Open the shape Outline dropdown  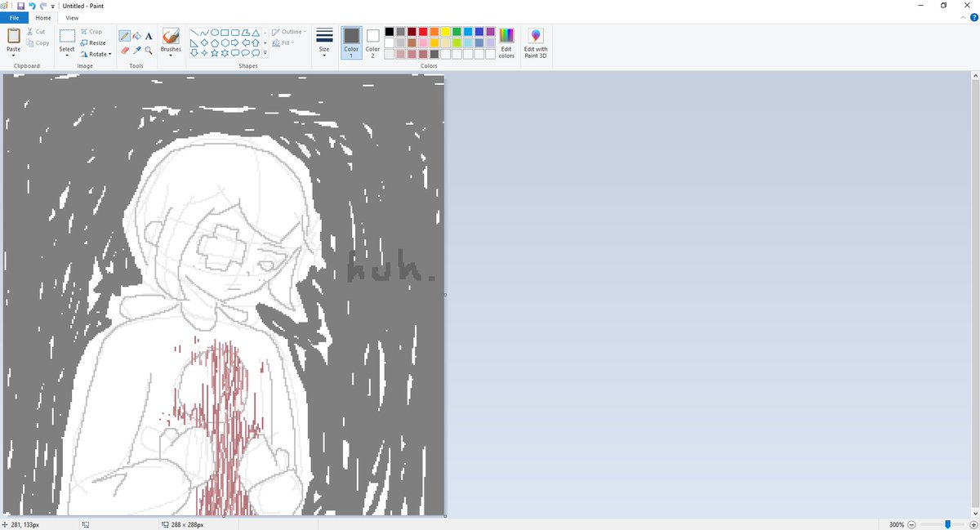point(289,32)
